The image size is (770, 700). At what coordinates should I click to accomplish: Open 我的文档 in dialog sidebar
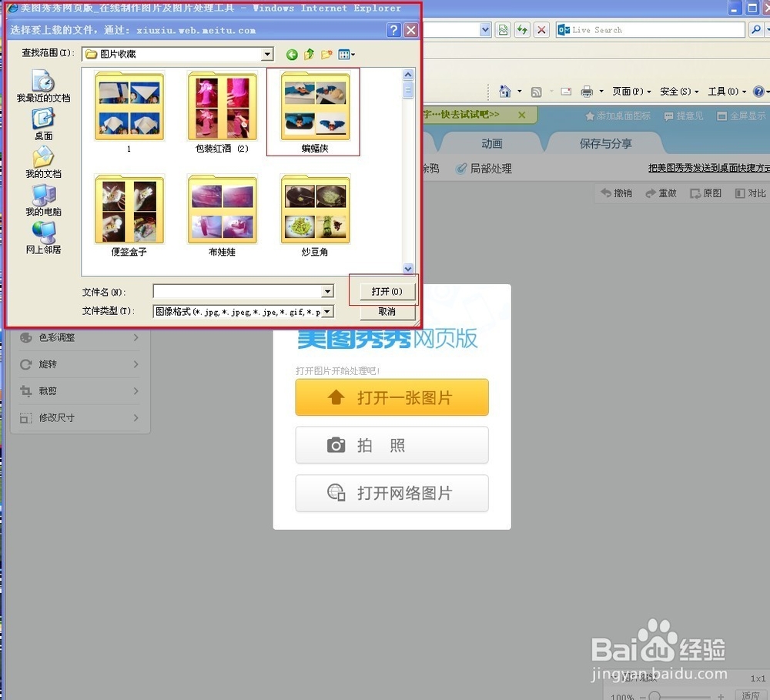[x=43, y=162]
